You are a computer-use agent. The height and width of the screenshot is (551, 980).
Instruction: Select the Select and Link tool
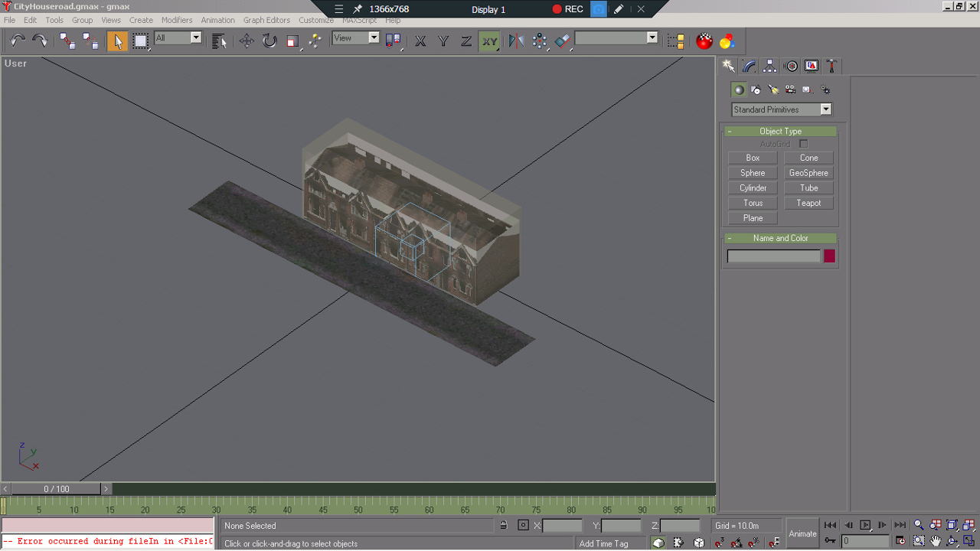click(x=67, y=41)
